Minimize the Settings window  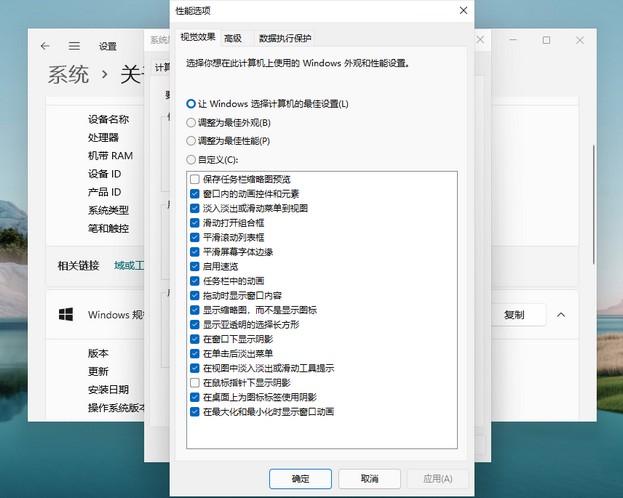[513, 40]
